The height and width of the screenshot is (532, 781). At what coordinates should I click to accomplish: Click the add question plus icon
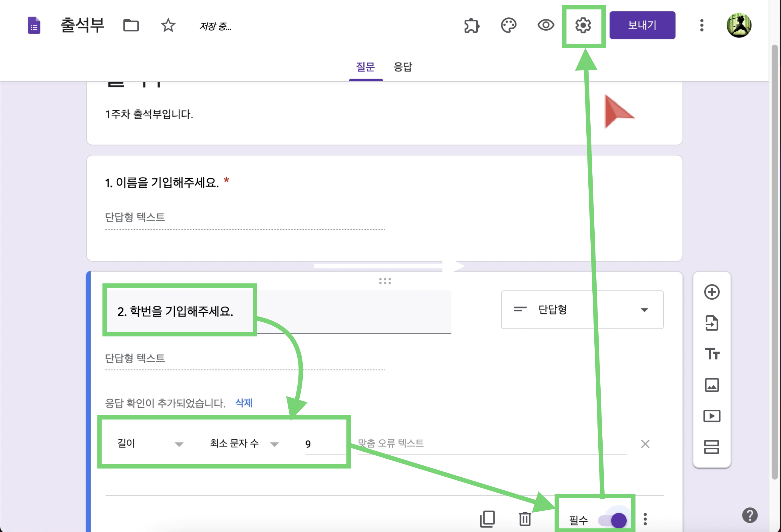[712, 292]
